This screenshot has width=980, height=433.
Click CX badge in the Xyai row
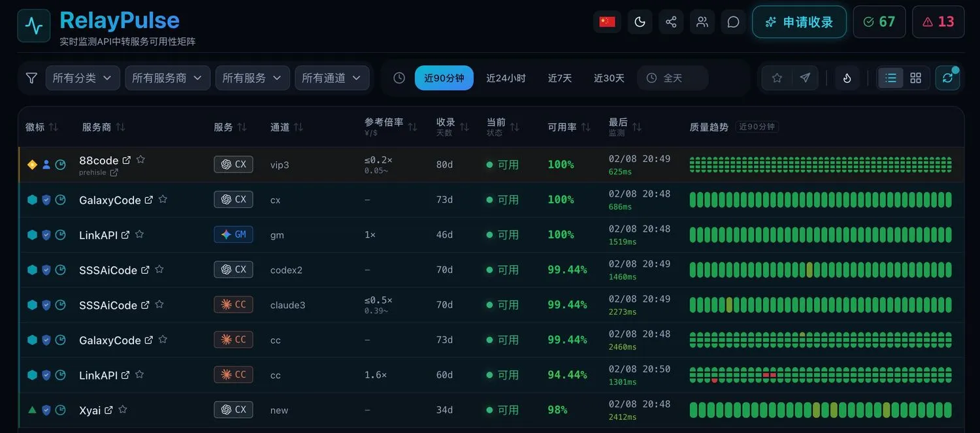pos(233,409)
